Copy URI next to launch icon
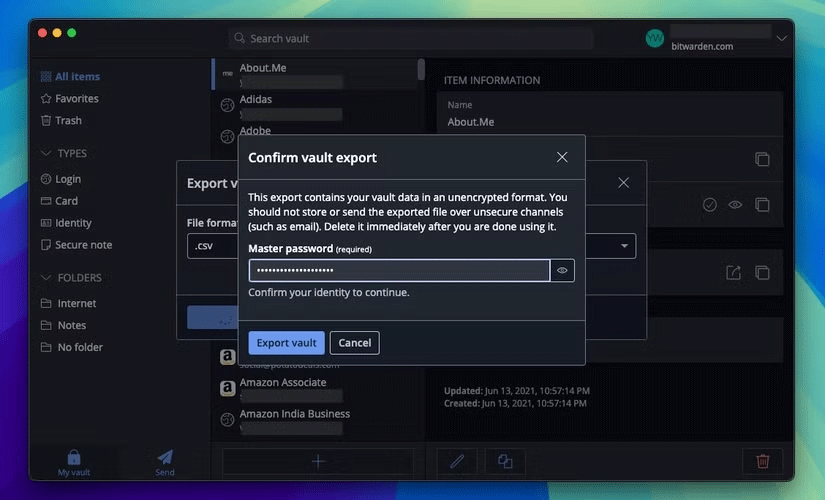The height and width of the screenshot is (500, 825). point(762,272)
